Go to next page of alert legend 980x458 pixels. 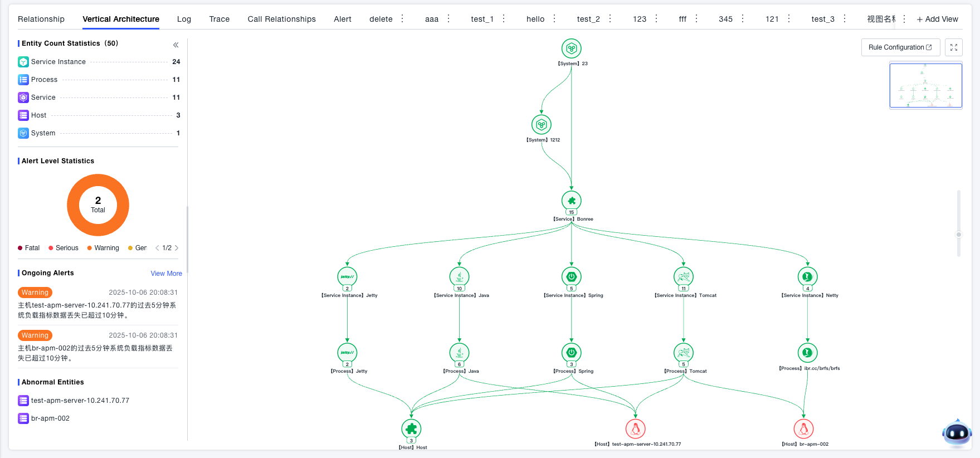tap(177, 248)
